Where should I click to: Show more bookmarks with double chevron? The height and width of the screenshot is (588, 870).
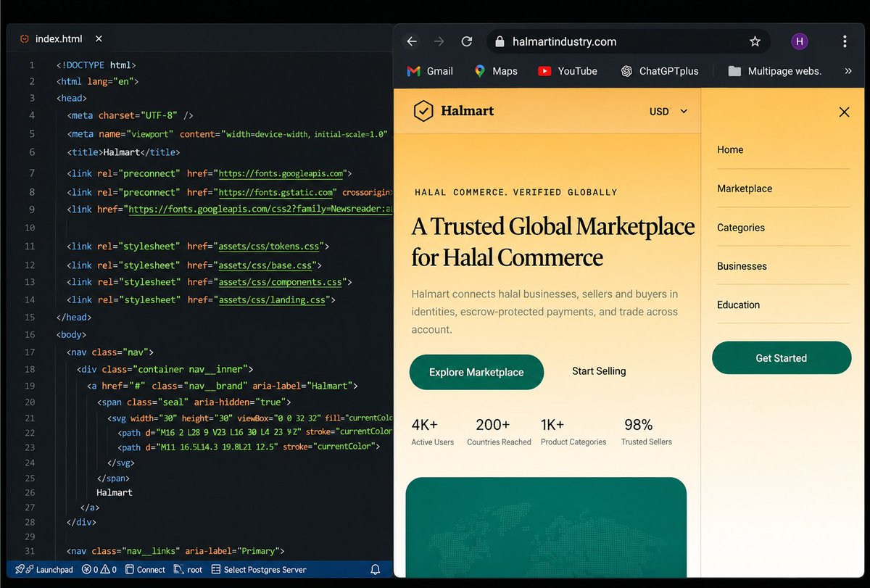[x=848, y=71]
